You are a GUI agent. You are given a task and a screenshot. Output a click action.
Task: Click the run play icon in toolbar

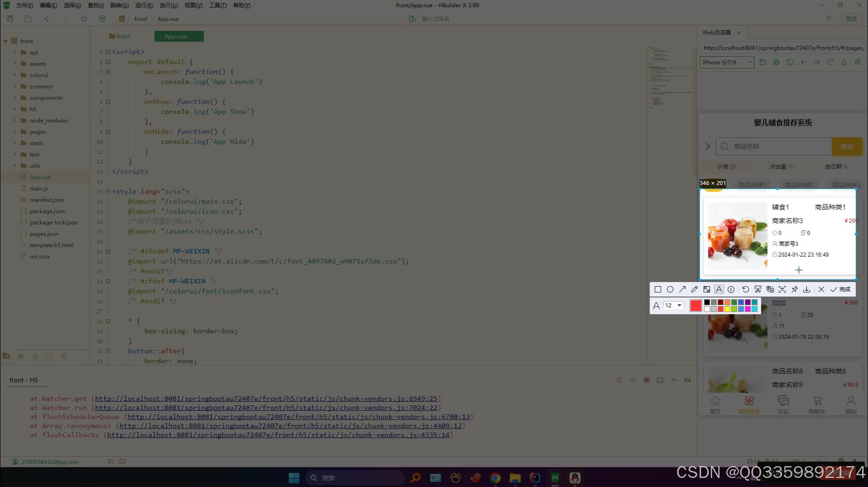tap(102, 19)
